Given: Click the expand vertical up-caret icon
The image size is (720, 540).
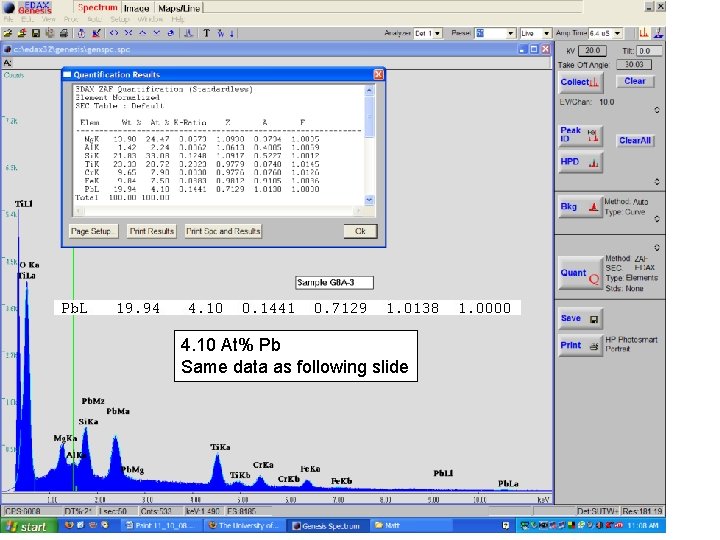Looking at the screenshot, I should [x=142, y=33].
